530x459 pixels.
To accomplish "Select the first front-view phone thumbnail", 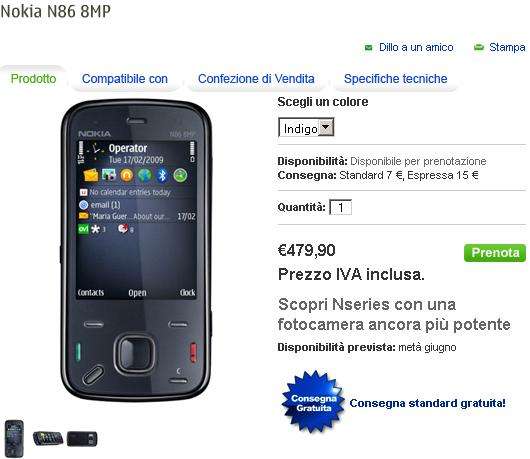I will pos(14,439).
